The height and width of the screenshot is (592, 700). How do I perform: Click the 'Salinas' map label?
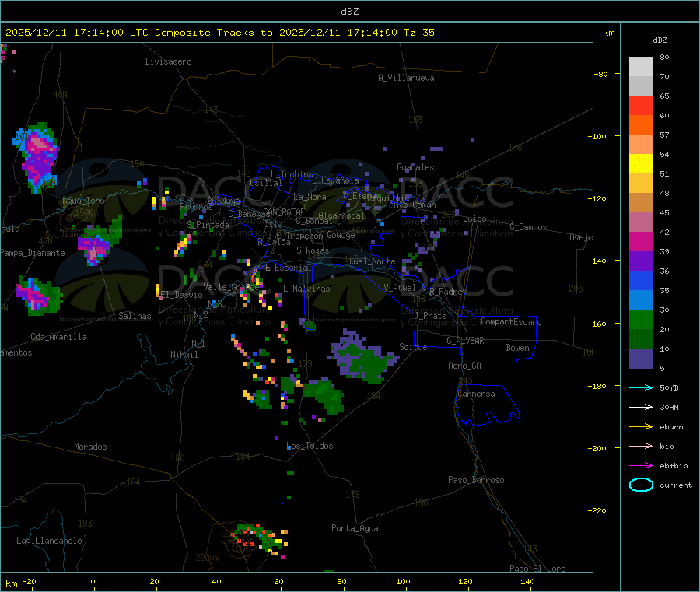tap(135, 316)
